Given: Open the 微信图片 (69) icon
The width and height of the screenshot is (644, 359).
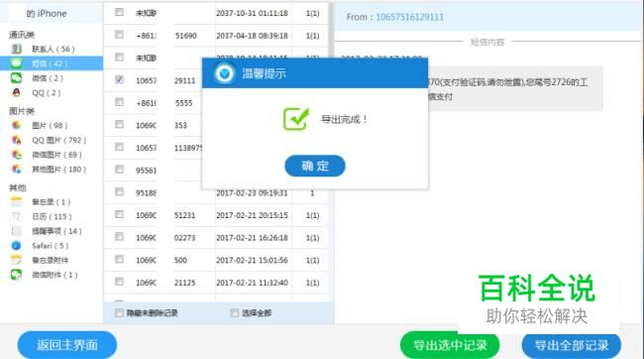Looking at the screenshot, I should pyautogui.click(x=16, y=155).
